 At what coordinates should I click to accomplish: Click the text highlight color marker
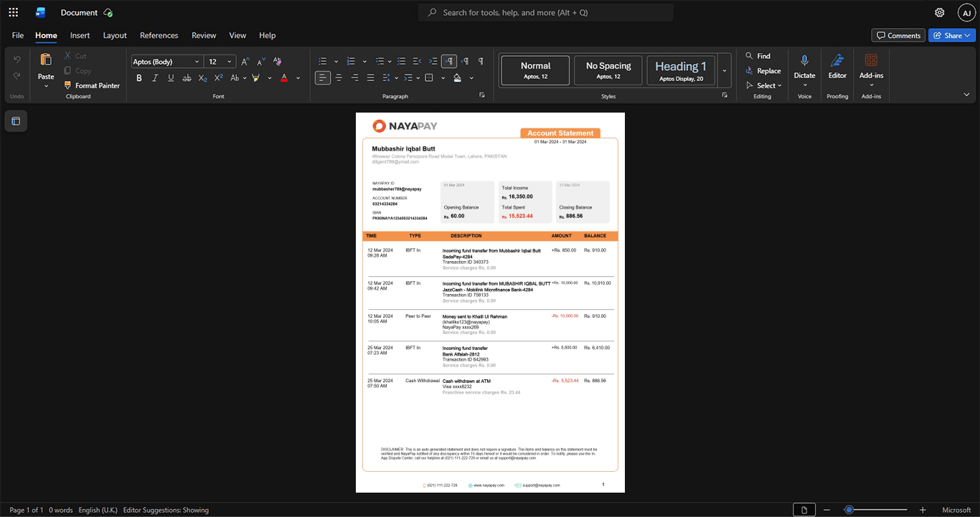pos(255,78)
